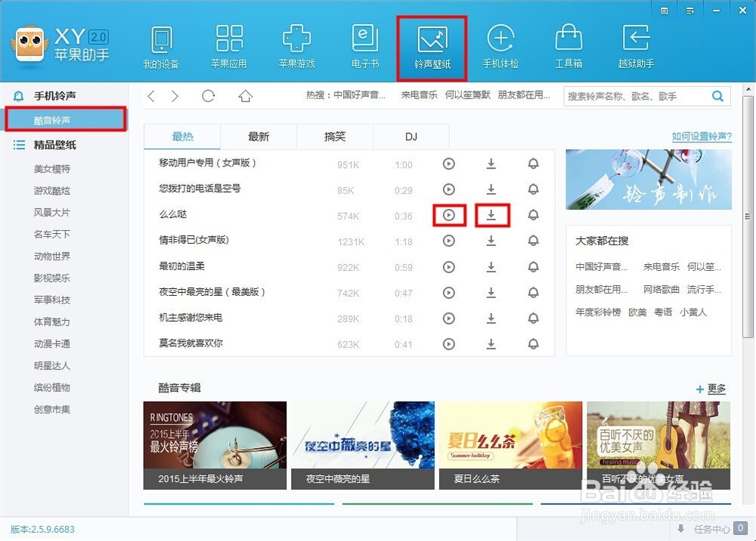The height and width of the screenshot is (541, 756).
Task: Open the 手机体检 (Phone Checkup) tool
Action: tap(500, 45)
